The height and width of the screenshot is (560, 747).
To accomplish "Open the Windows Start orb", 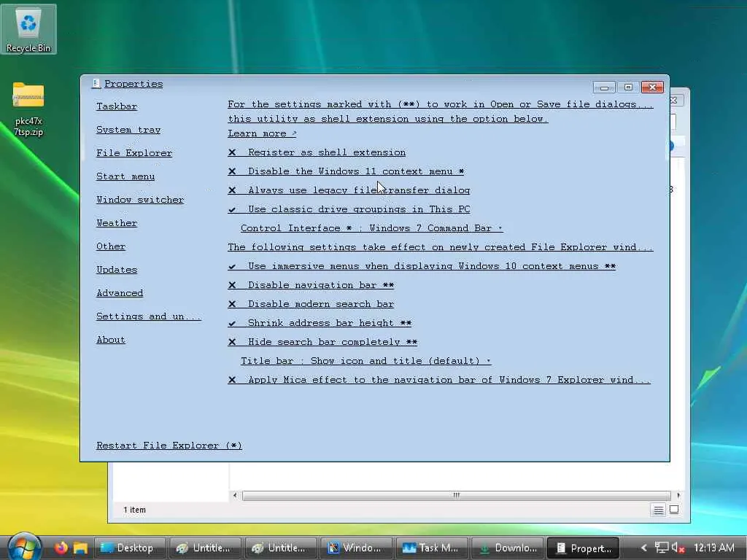I will [23, 548].
